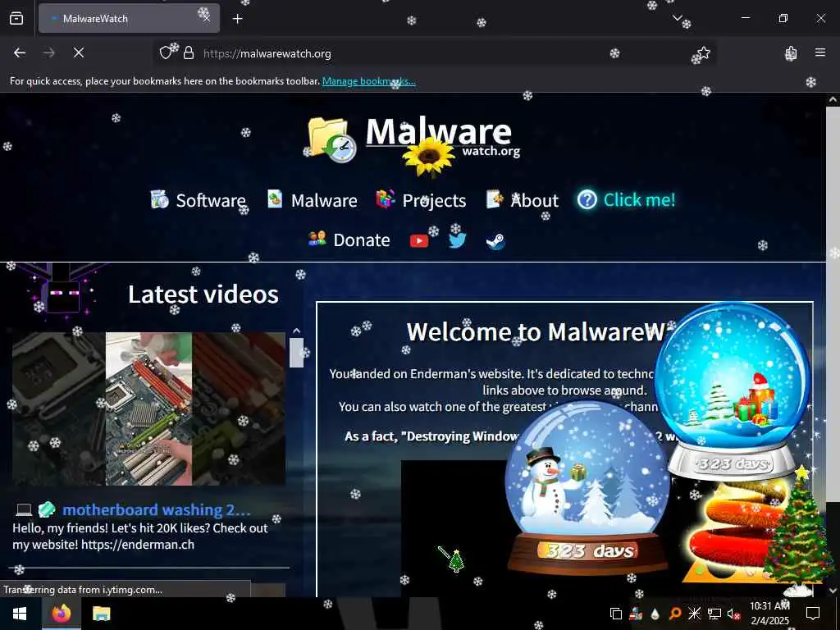This screenshot has height=630, width=840.
Task: Open the Malware section link
Action: pos(324,200)
